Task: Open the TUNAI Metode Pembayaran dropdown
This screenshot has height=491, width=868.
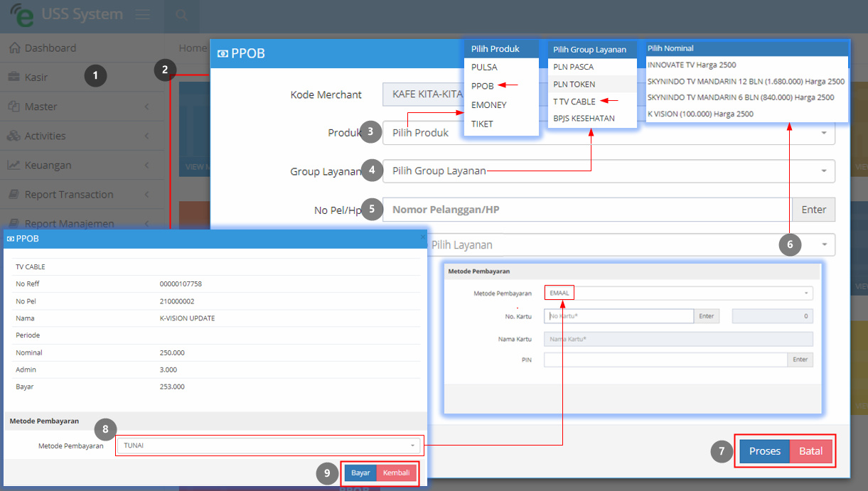Action: click(x=269, y=446)
